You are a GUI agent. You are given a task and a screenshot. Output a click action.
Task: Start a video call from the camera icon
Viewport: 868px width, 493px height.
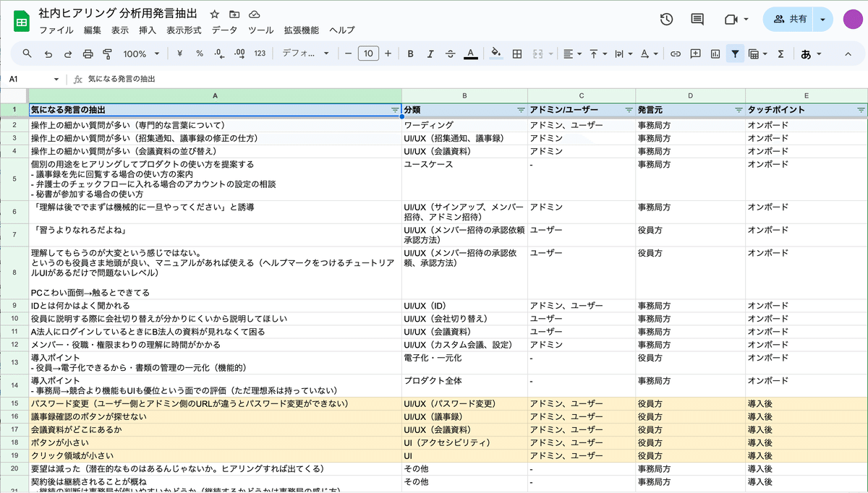click(730, 20)
